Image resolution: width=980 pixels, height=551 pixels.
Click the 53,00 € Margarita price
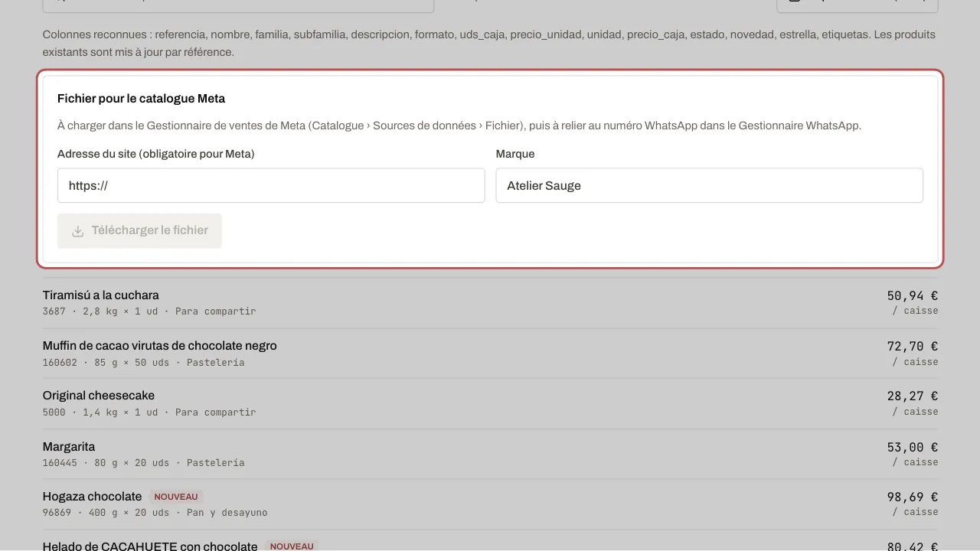tap(913, 446)
